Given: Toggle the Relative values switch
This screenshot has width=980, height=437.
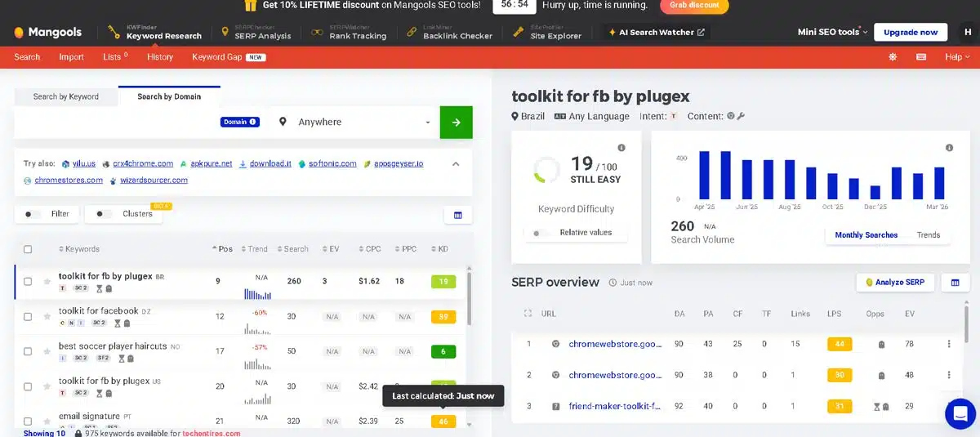Looking at the screenshot, I should tap(541, 233).
